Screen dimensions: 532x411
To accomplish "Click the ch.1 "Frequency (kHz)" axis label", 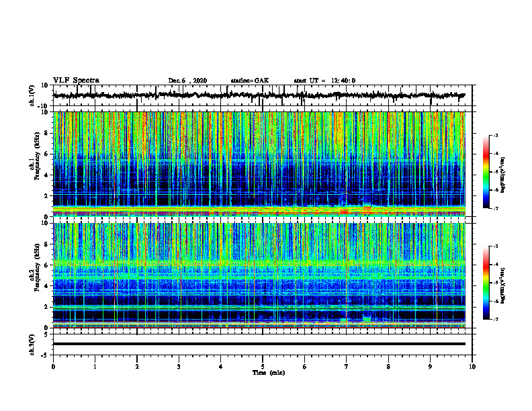I will (x=37, y=156).
